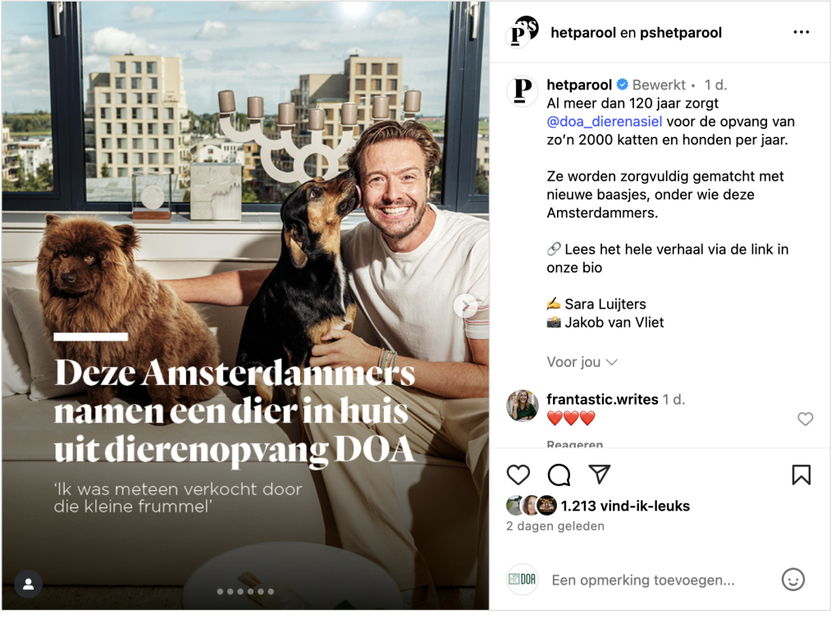Screen dimensions: 840x619
Task: Save the post with the bookmark icon
Action: pos(801,475)
